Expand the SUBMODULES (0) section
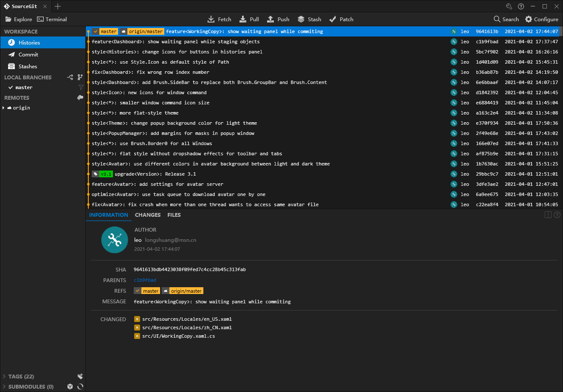 (x=4, y=386)
